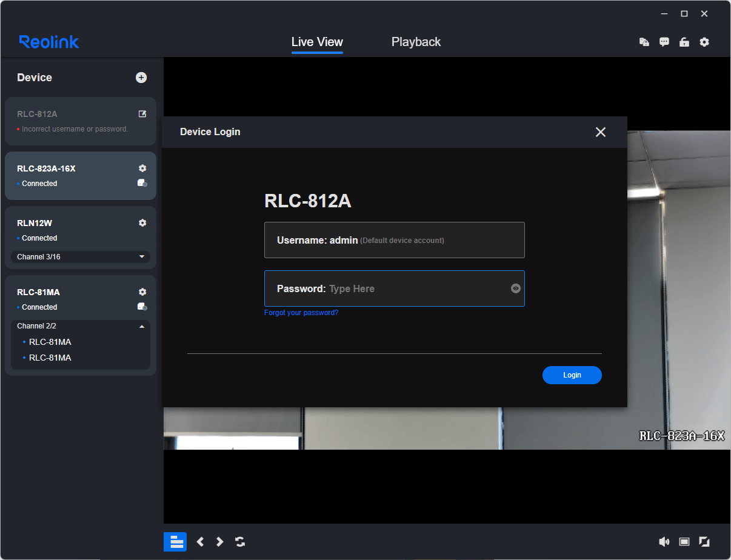Screen dimensions: 731x560
Task: Close the Device Login dialog
Action: click(601, 132)
